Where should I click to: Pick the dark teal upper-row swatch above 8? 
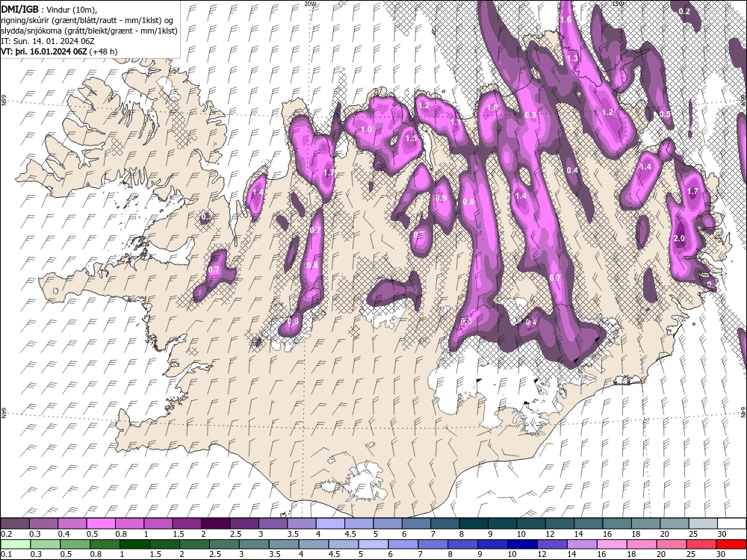[474, 523]
